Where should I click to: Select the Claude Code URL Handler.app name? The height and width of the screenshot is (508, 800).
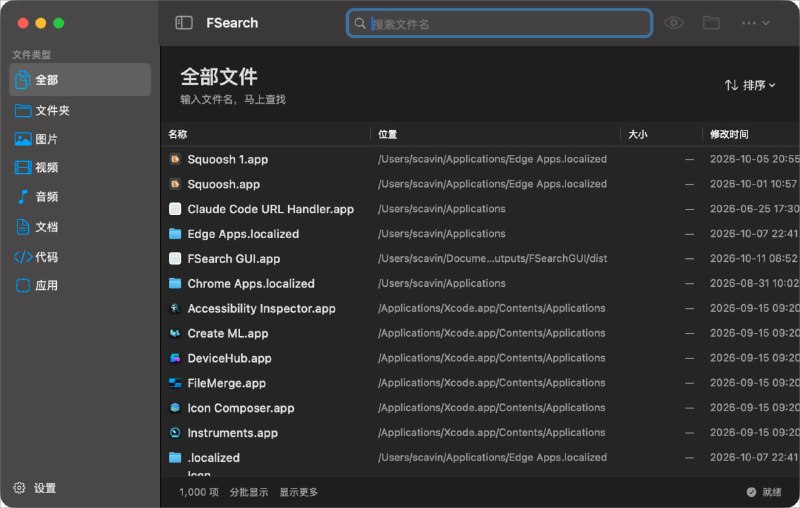270,209
